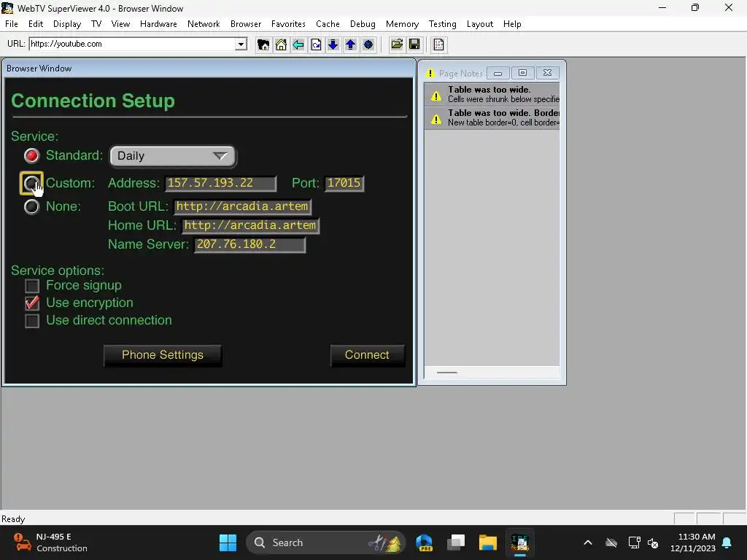Screen dimensions: 747x560
Task: Click the URL field showing youtube.com
Action: click(133, 44)
